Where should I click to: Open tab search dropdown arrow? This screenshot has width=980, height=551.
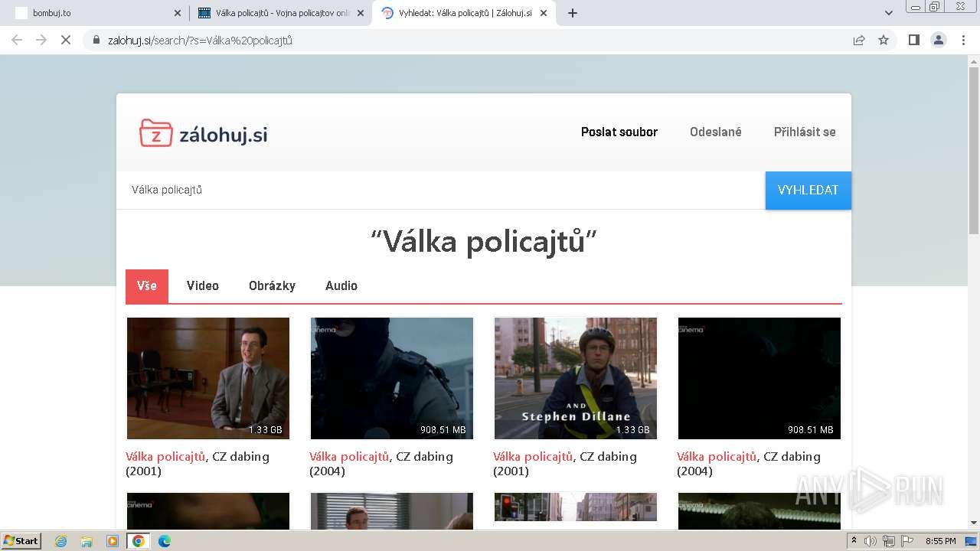tap(889, 13)
